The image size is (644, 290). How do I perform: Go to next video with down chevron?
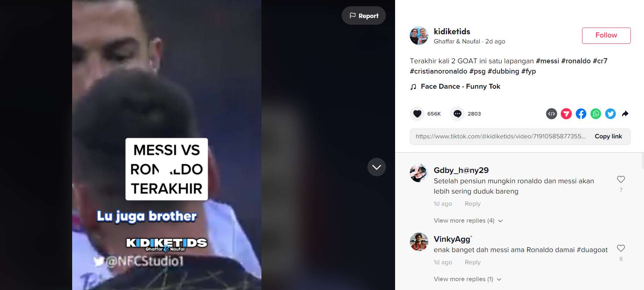click(x=376, y=167)
